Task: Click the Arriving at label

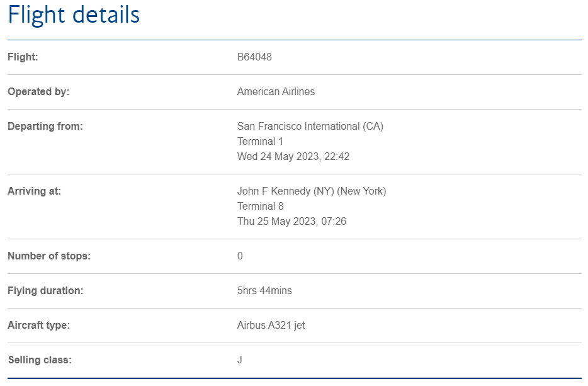Action: click(x=34, y=191)
